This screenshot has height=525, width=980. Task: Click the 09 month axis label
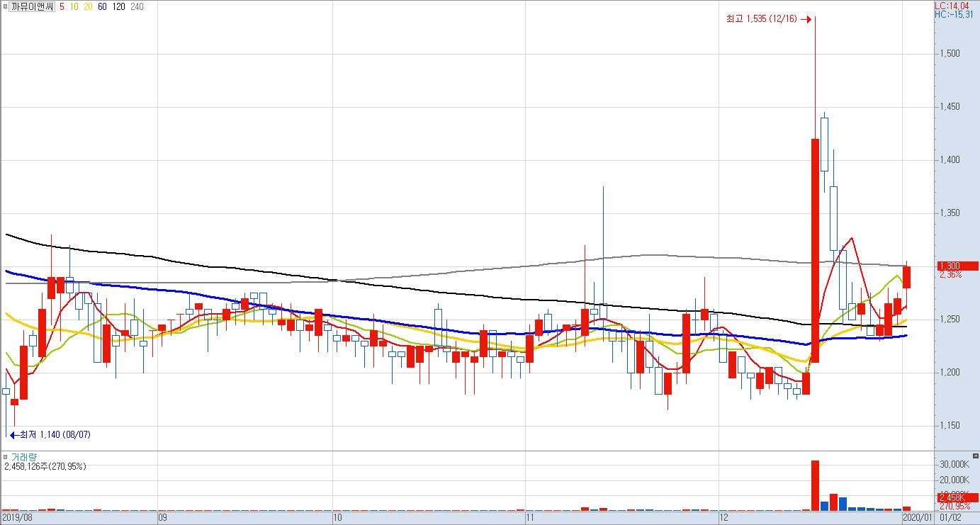click(162, 518)
